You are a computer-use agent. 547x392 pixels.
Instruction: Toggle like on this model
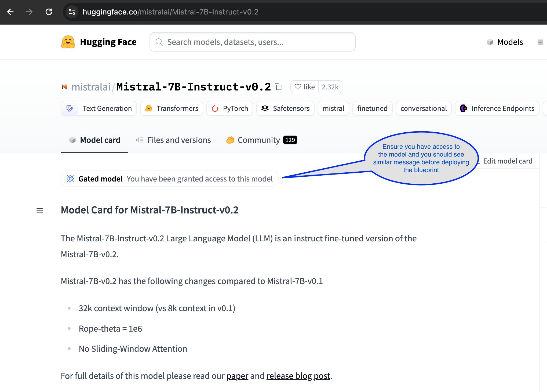pyautogui.click(x=304, y=87)
